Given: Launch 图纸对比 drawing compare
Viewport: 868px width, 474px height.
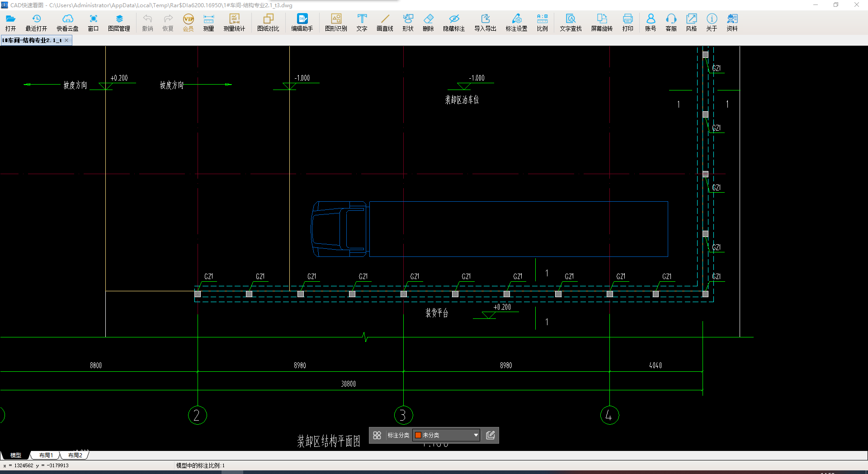Looking at the screenshot, I should pos(268,23).
